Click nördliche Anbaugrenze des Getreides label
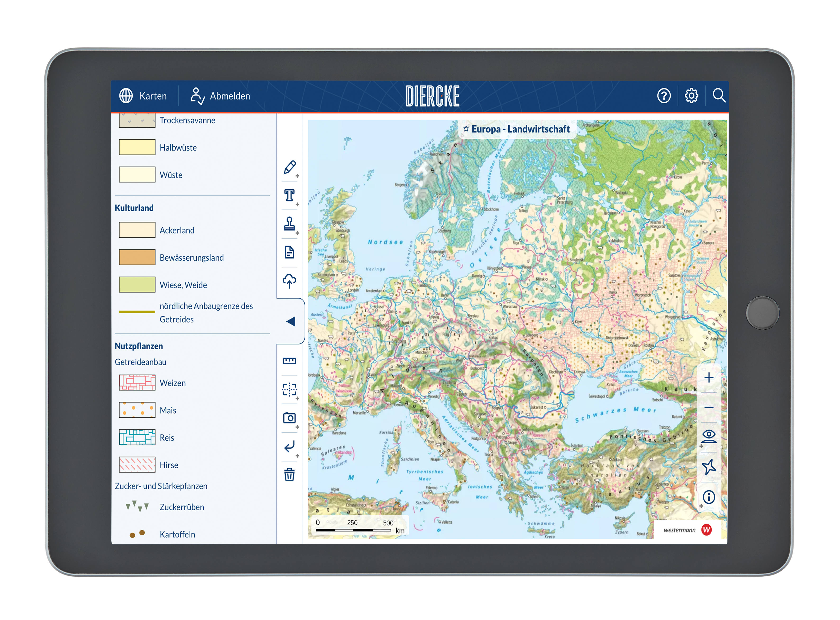Image resolution: width=840 pixels, height=620 pixels. coord(206,313)
